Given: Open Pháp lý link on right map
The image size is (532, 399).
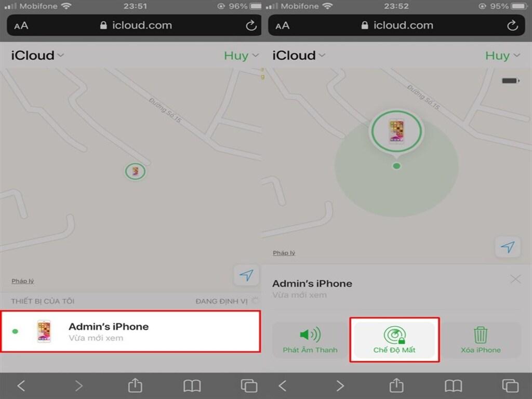Looking at the screenshot, I should coord(284,253).
